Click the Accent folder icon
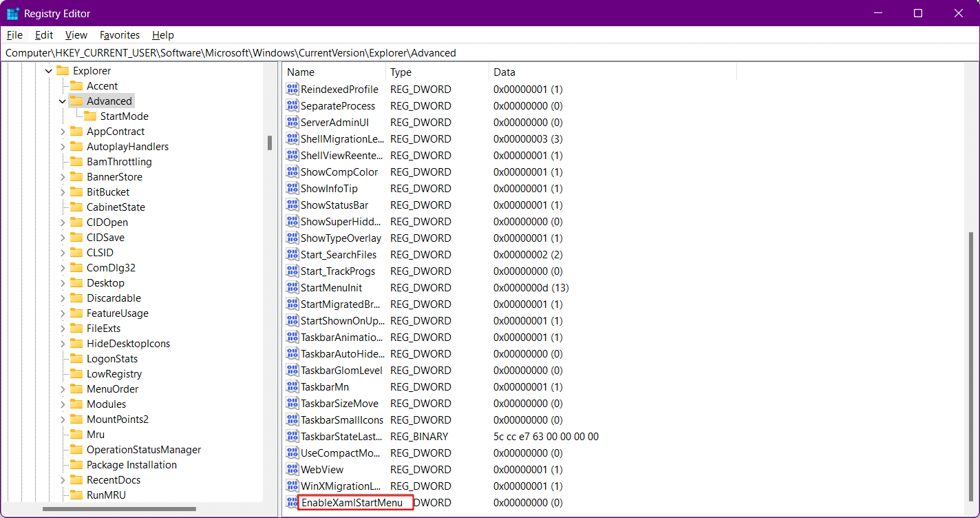Screen dimensions: 980x518 [76, 86]
